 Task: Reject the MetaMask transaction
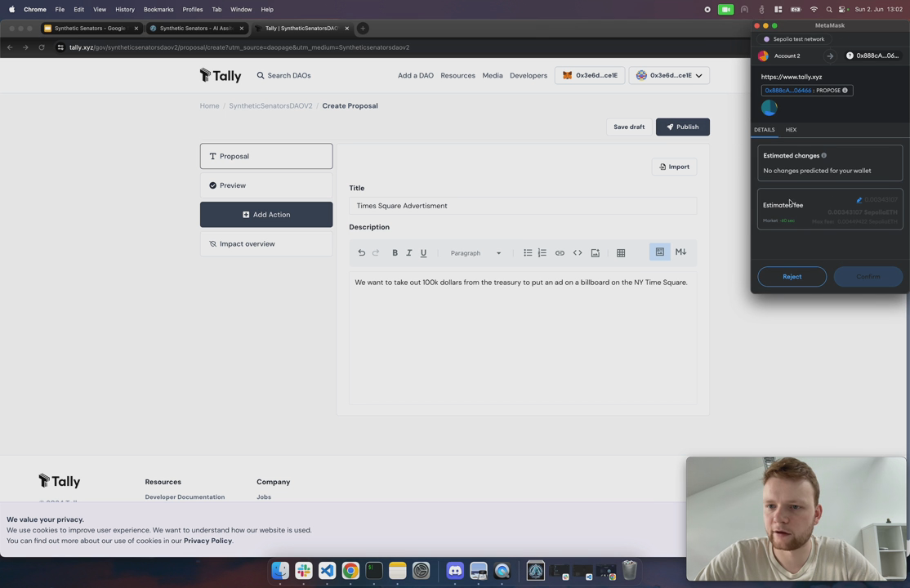[x=792, y=276]
